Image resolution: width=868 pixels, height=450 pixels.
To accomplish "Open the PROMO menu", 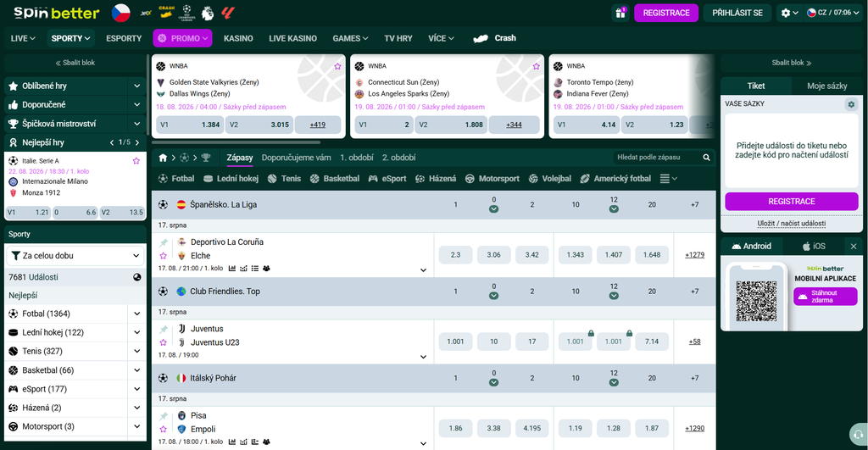I will (x=183, y=38).
